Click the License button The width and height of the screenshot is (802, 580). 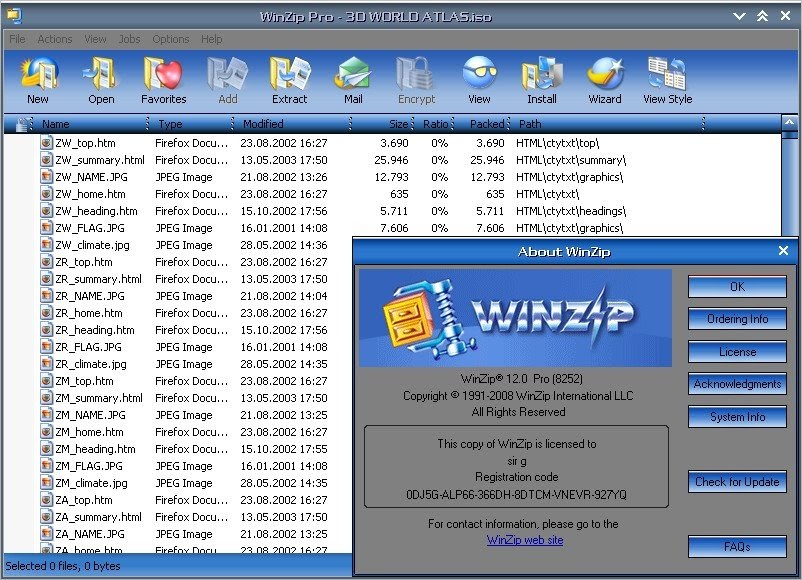(x=737, y=352)
